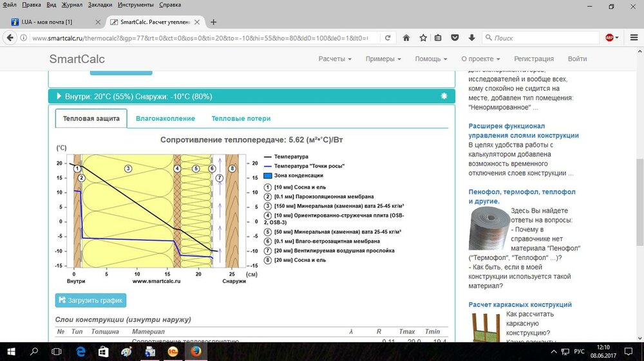Click the Firefox home page icon

coord(406,38)
